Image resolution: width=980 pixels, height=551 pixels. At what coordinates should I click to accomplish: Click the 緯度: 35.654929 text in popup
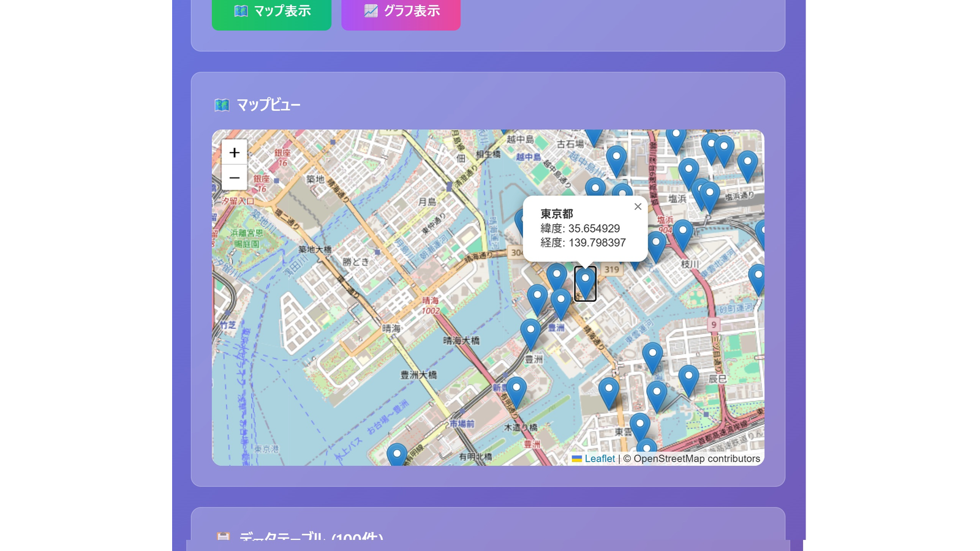coord(580,228)
